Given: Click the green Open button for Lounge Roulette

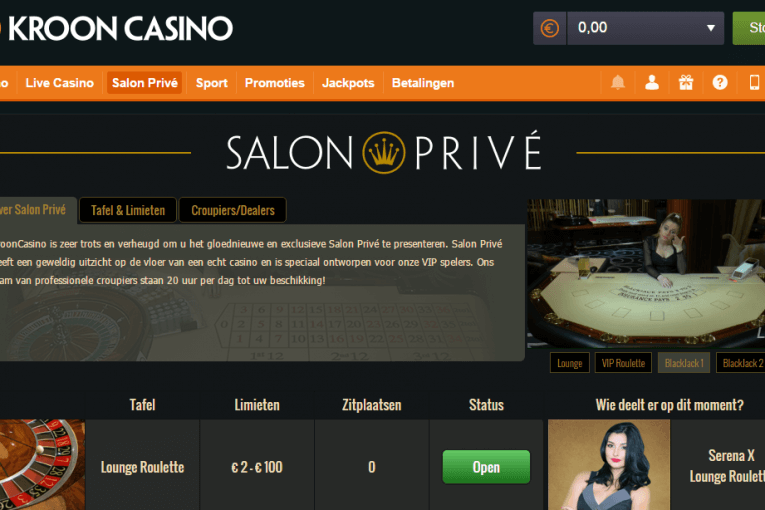Looking at the screenshot, I should click(x=486, y=467).
